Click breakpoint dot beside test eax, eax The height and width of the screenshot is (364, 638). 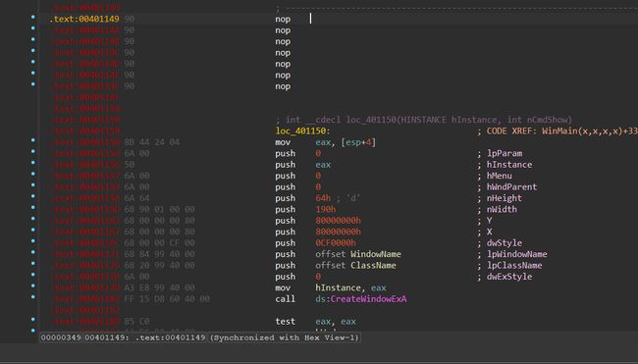point(33,319)
